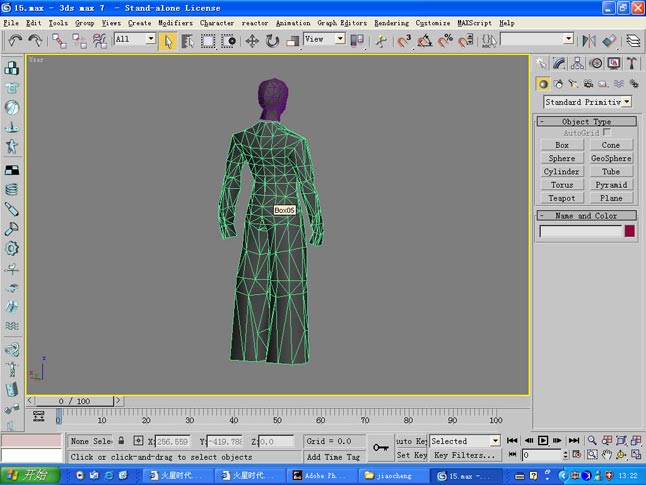The width and height of the screenshot is (646, 485).
Task: Open the Character menu
Action: [x=217, y=23]
